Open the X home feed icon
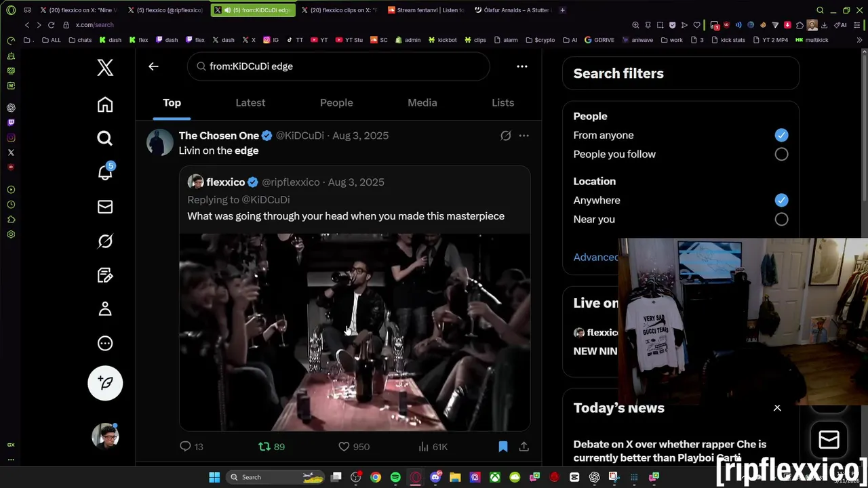The height and width of the screenshot is (488, 868). click(105, 105)
